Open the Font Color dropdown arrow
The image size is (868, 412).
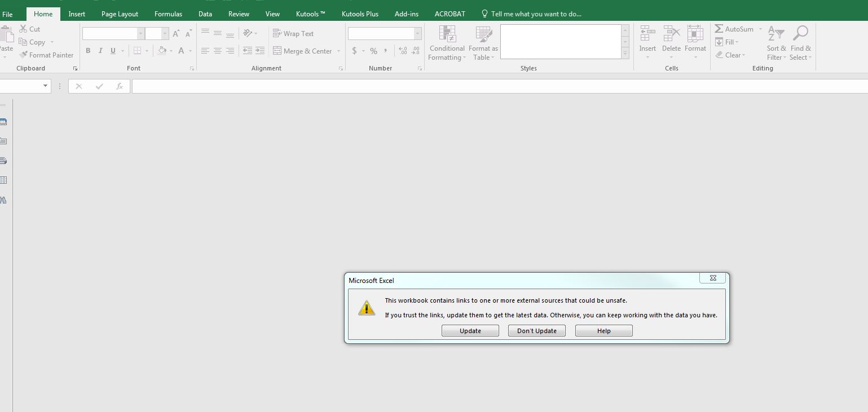pos(191,51)
